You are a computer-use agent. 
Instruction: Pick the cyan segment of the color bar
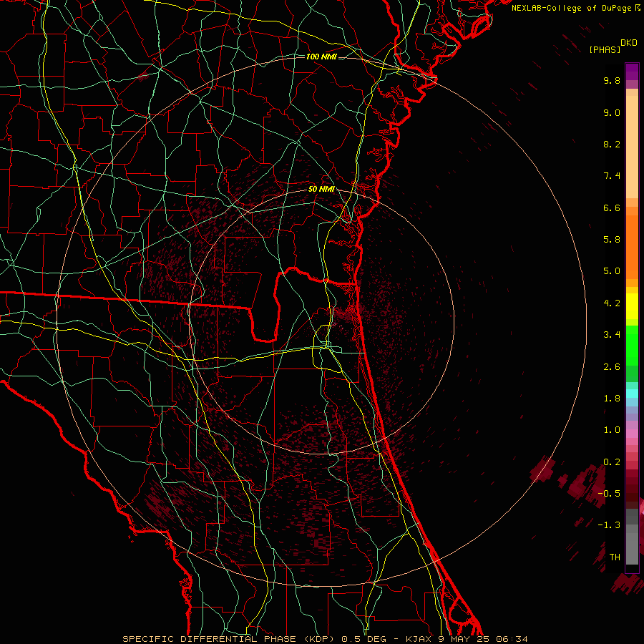click(x=632, y=394)
